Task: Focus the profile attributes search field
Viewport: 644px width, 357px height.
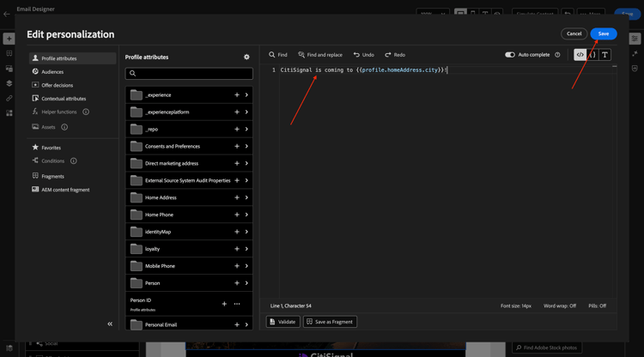Action: click(189, 74)
